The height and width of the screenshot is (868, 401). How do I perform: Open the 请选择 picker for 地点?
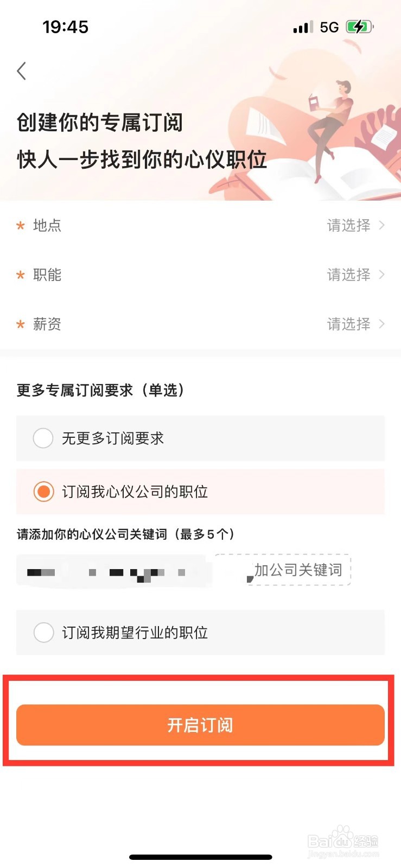[x=355, y=225]
